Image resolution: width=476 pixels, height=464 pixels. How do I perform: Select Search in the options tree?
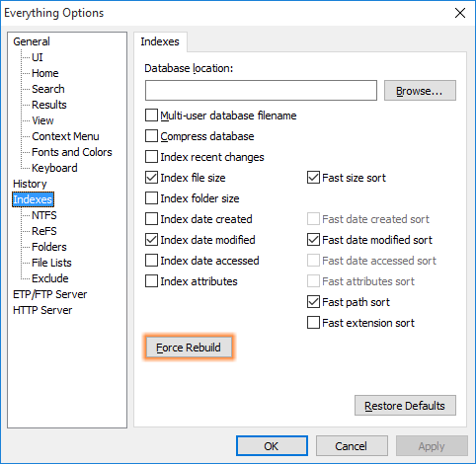click(48, 89)
